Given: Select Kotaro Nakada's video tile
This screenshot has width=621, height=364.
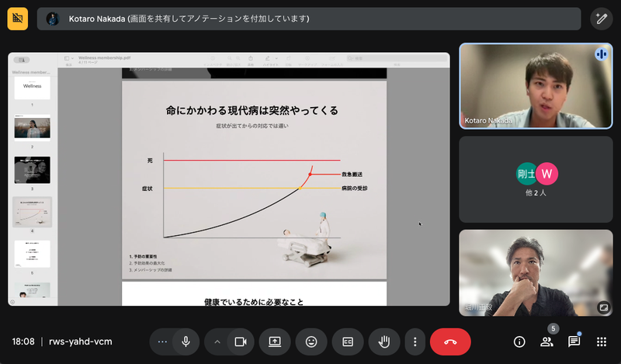Looking at the screenshot, I should click(x=536, y=86).
